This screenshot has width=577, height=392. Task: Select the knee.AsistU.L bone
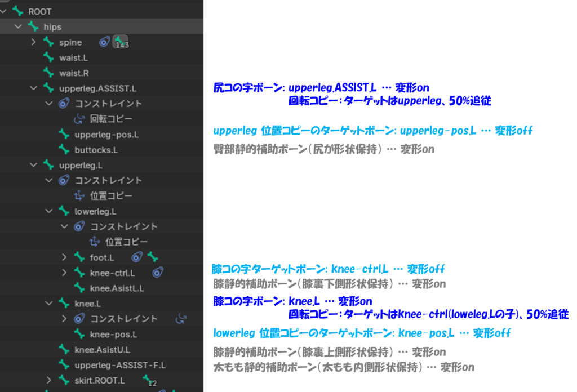pyautogui.click(x=102, y=350)
